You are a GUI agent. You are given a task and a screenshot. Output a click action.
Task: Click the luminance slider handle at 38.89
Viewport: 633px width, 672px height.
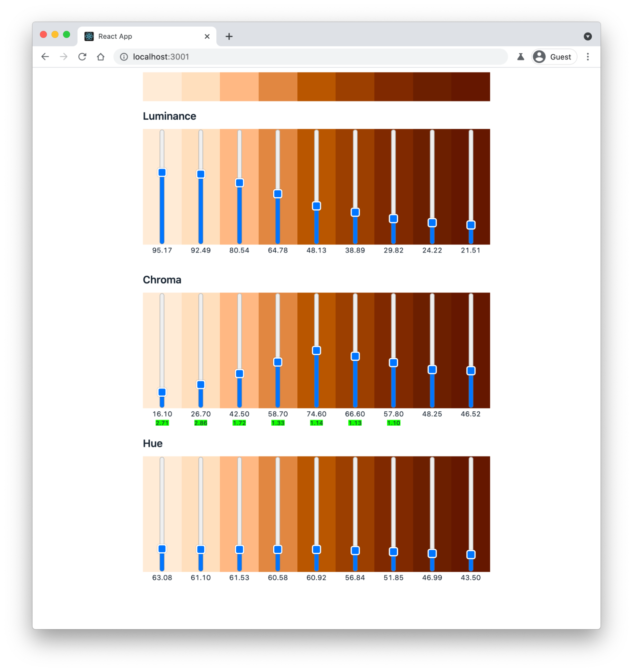click(355, 212)
